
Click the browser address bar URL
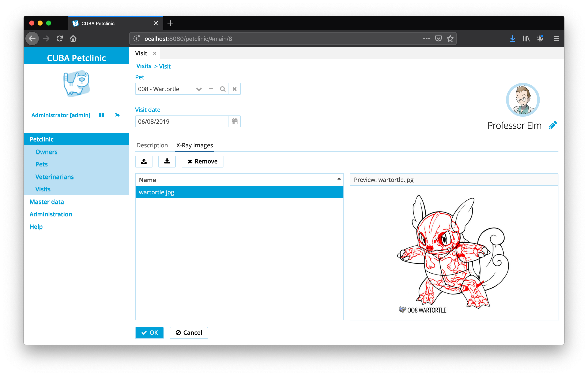188,39
